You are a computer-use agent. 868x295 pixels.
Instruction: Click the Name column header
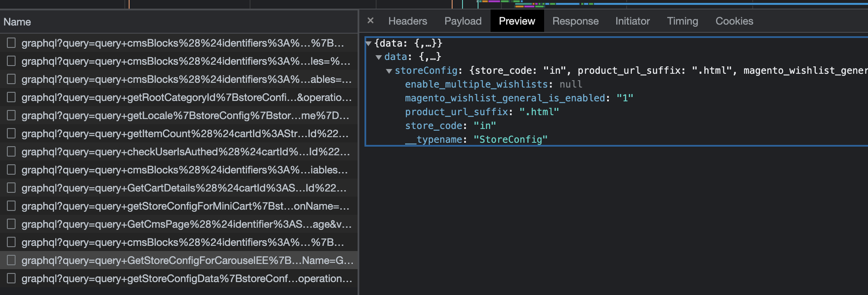click(x=179, y=22)
